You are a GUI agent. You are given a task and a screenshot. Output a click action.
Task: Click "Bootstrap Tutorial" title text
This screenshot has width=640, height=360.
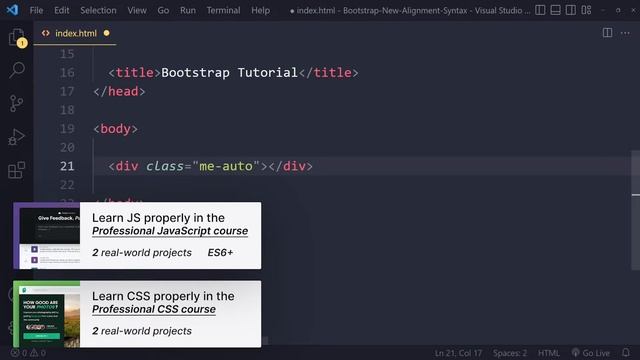229,73
